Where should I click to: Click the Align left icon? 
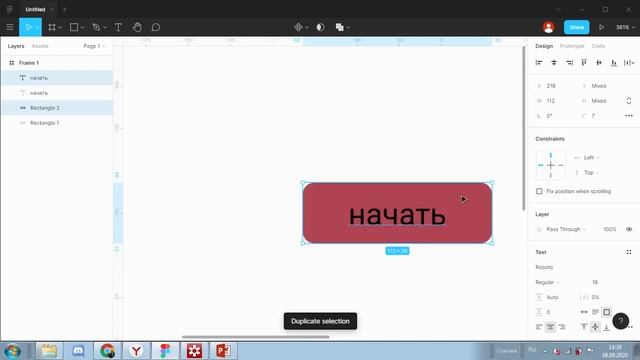point(539,63)
